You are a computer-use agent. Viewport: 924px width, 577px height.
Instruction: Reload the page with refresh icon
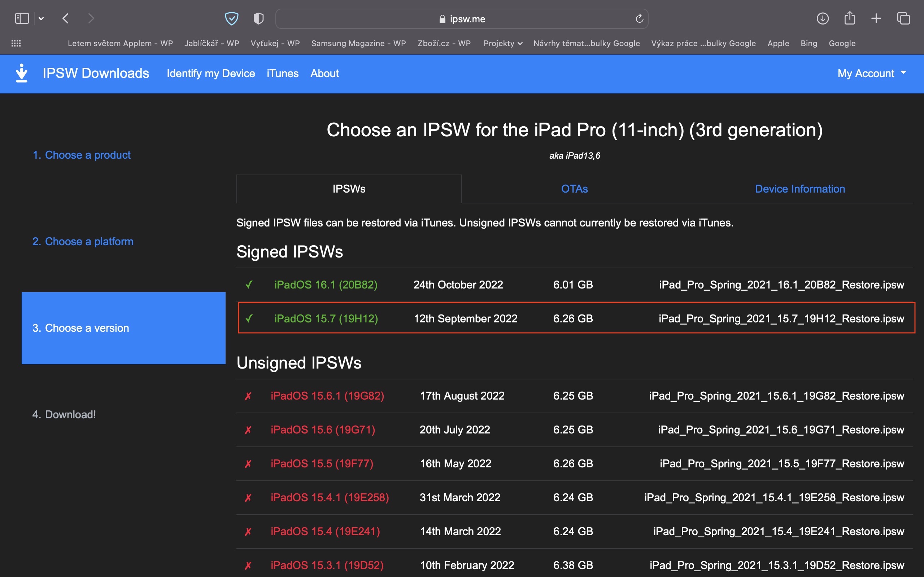click(x=639, y=19)
